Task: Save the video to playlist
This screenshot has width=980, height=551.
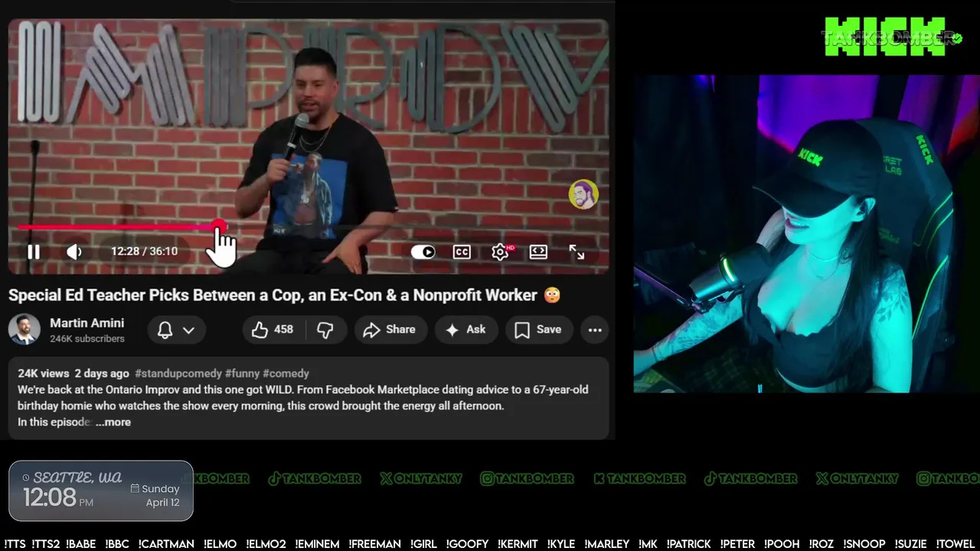Action: pyautogui.click(x=538, y=330)
